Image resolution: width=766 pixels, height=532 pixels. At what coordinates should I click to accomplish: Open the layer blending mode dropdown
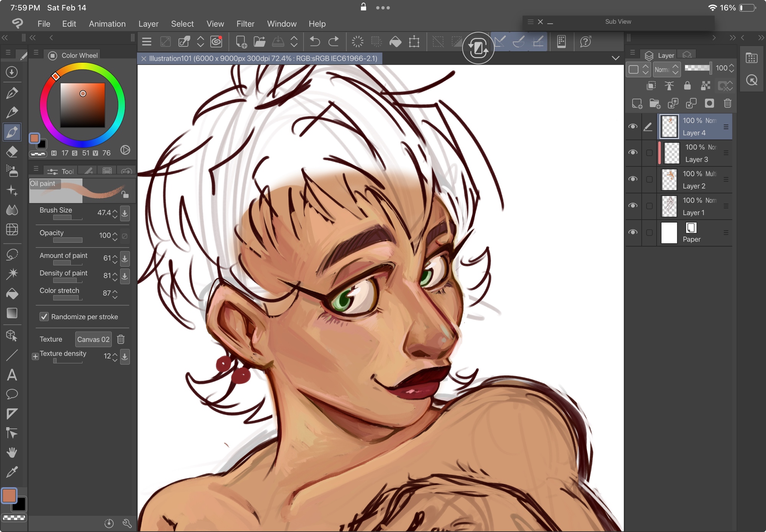point(666,69)
